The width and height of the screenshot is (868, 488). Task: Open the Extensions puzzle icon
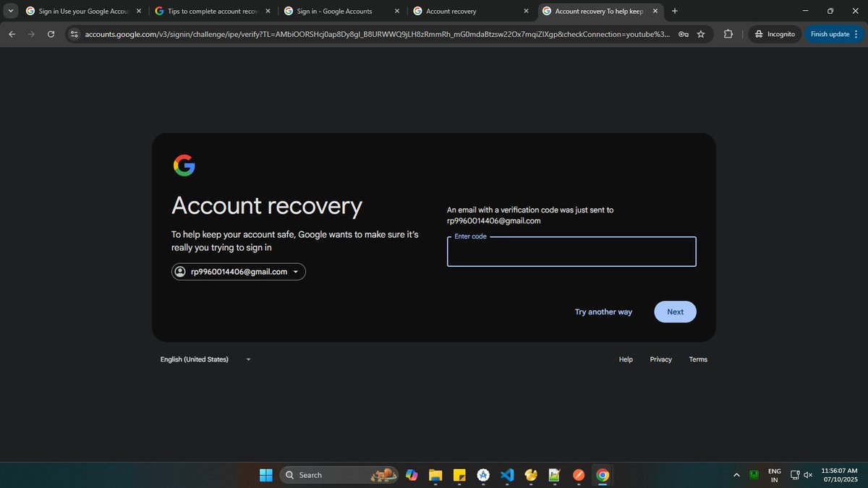click(x=728, y=34)
